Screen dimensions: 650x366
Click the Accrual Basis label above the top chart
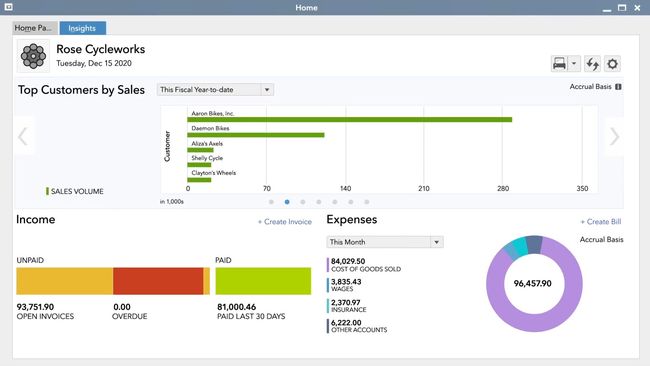590,87
